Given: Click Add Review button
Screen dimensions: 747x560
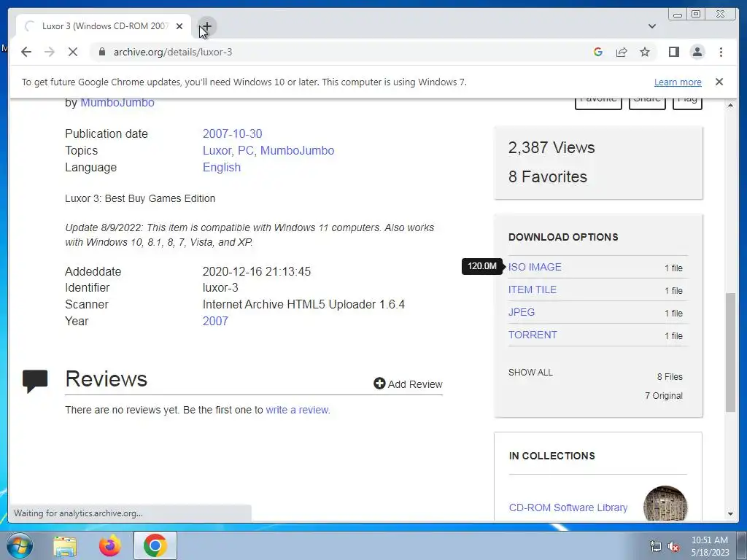Looking at the screenshot, I should pyautogui.click(x=408, y=384).
